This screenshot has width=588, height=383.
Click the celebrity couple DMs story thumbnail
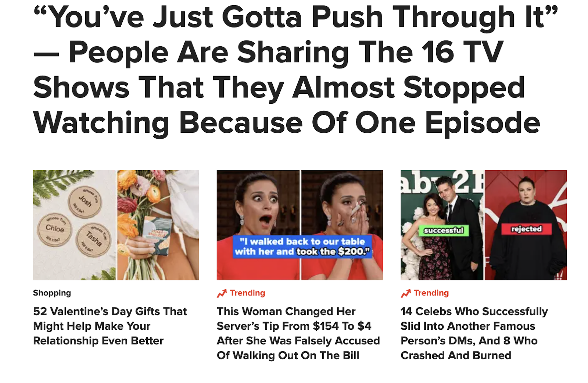[x=483, y=225]
